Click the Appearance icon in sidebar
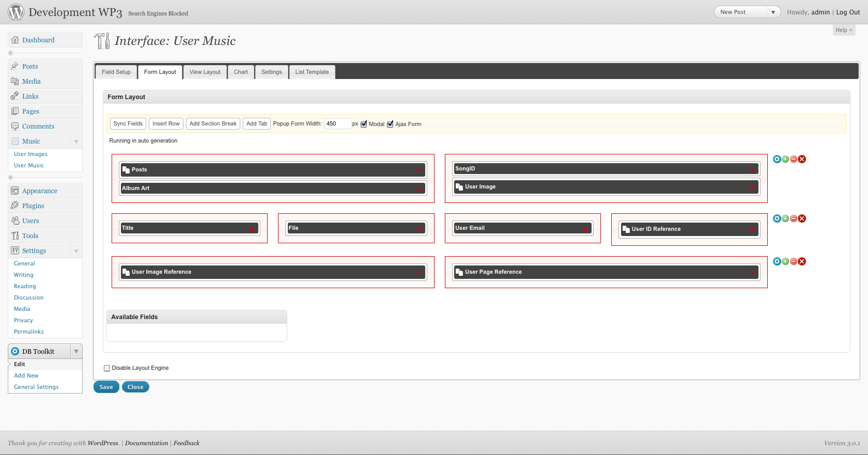 (x=15, y=191)
